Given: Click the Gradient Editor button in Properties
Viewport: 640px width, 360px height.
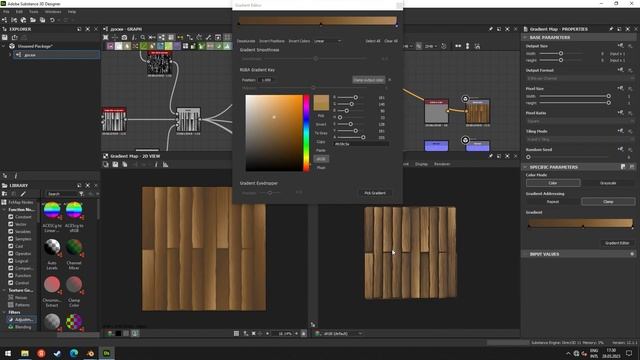Looking at the screenshot, I should pos(617,243).
